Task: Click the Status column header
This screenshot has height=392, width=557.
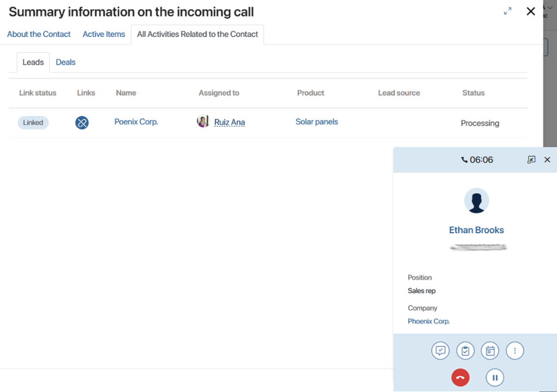Action: click(474, 93)
